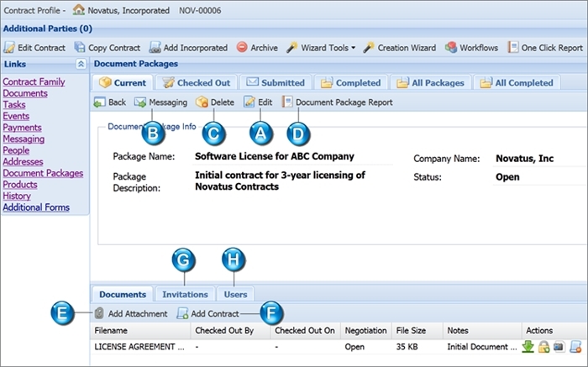Viewport: 588px width, 367px height.
Task: Click the company name value Novatus, Inc
Action: point(525,159)
